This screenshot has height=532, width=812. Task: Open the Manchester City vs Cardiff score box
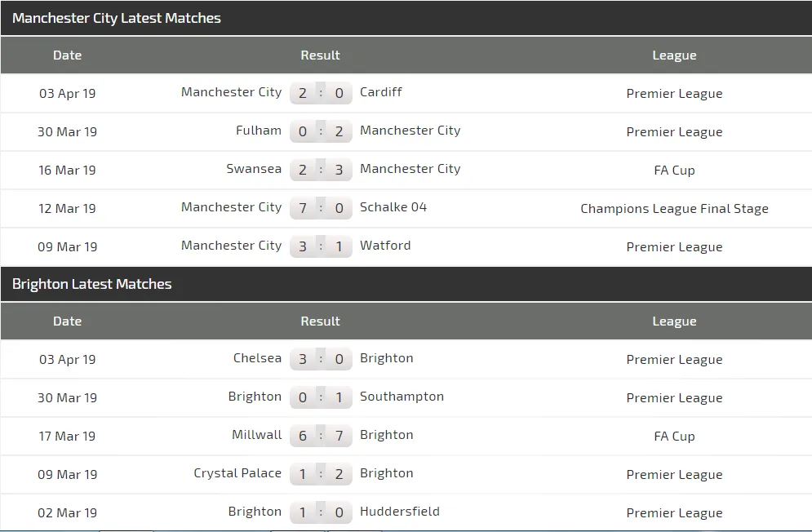pyautogui.click(x=321, y=92)
